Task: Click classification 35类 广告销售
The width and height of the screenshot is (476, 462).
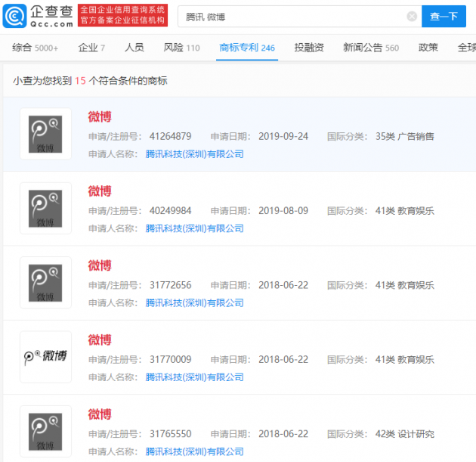Action: tap(405, 136)
